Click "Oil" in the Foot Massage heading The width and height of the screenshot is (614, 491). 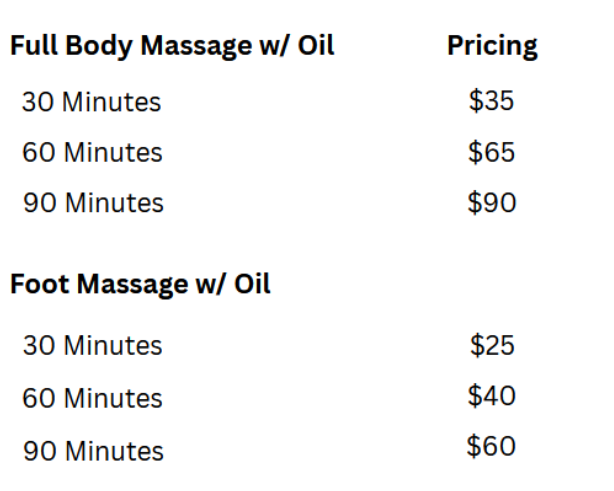coord(250,284)
